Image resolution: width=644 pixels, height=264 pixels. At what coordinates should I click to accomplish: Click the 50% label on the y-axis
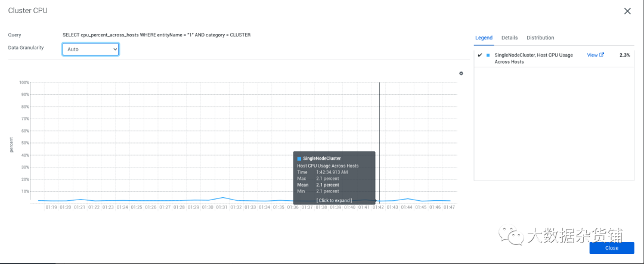tap(25, 143)
